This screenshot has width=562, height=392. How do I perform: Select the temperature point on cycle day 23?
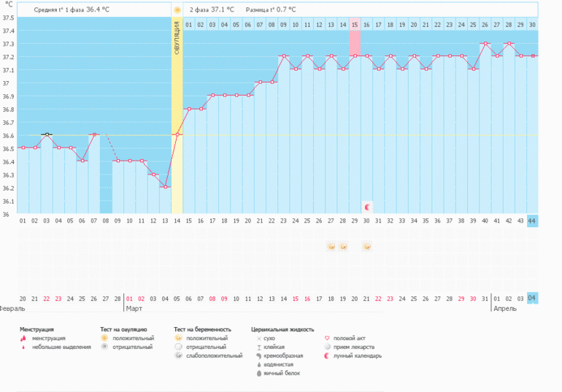(x=284, y=56)
